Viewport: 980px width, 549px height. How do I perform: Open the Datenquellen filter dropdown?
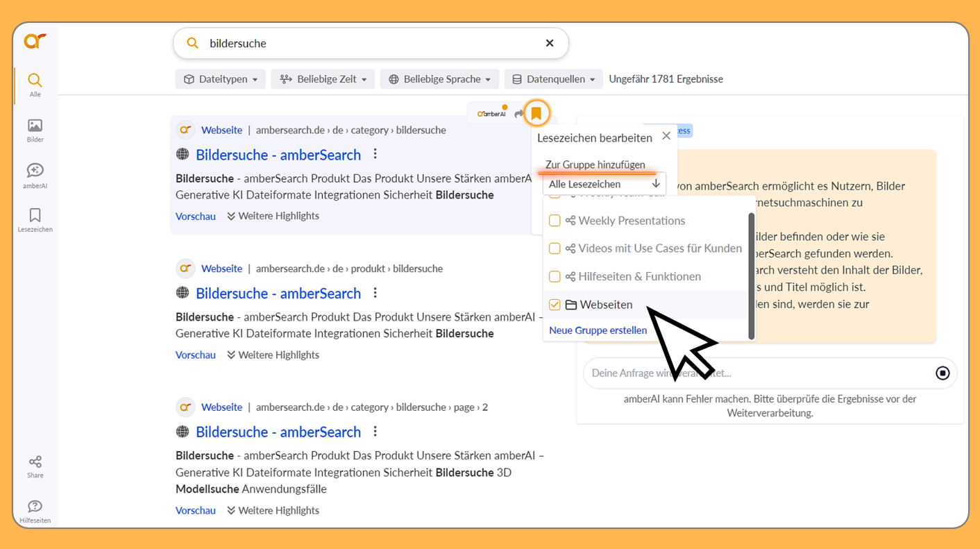554,79
